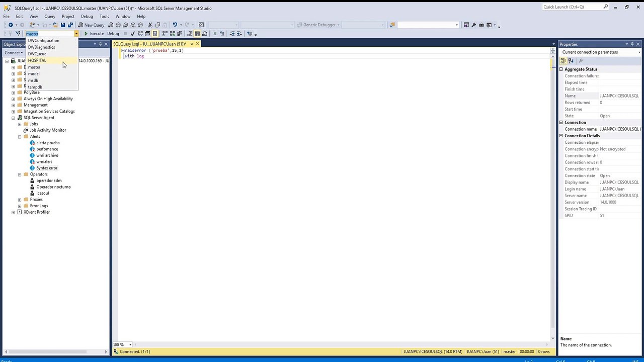Select Results to Grid icon
Viewport: 644px width, 362px height.
[197, 34]
